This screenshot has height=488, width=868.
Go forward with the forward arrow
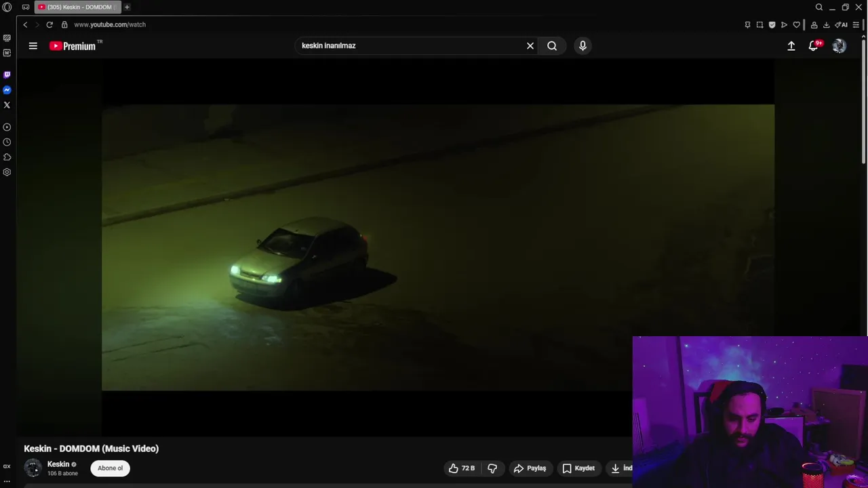click(x=37, y=24)
